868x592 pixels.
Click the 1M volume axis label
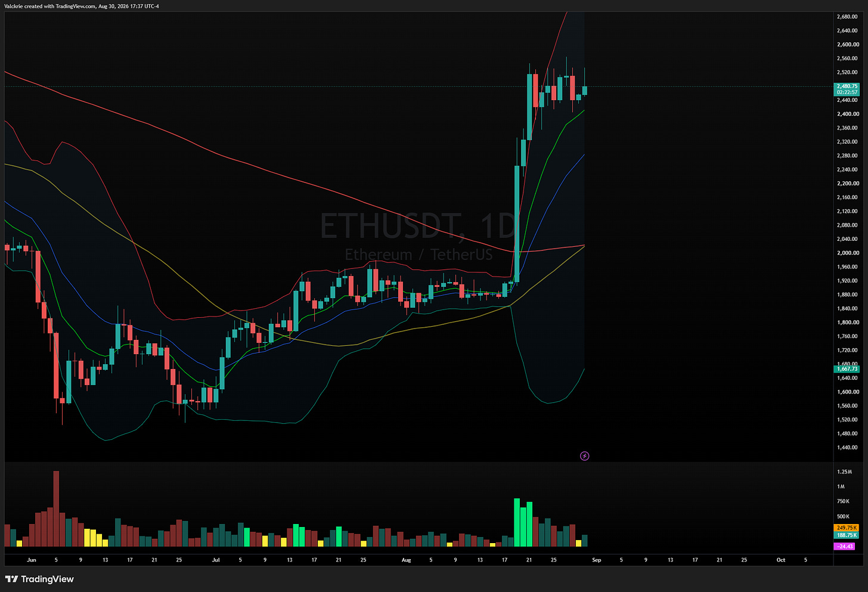(841, 486)
